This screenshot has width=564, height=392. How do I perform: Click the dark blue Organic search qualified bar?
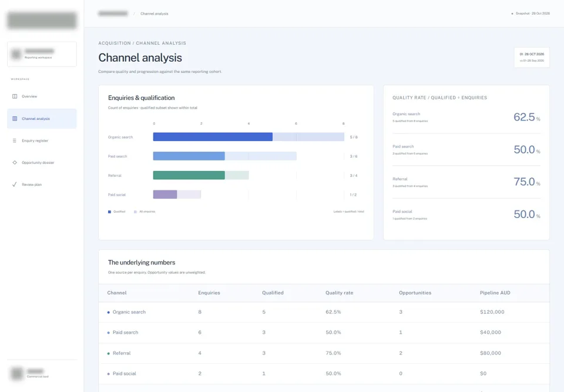pyautogui.click(x=213, y=137)
